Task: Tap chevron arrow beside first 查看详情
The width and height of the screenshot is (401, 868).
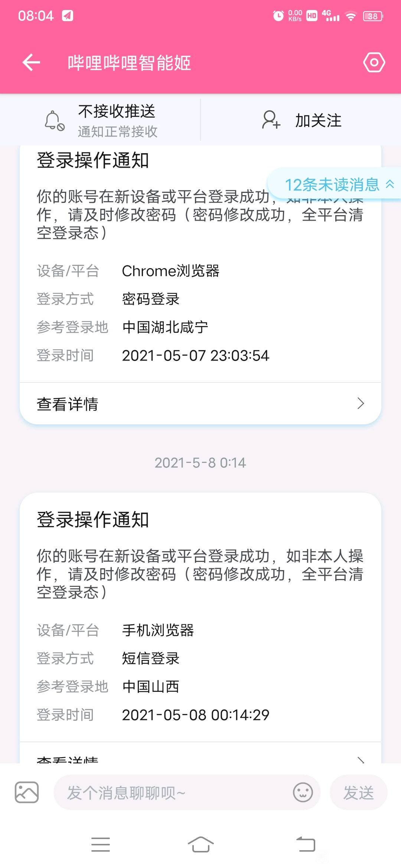Action: click(x=361, y=404)
